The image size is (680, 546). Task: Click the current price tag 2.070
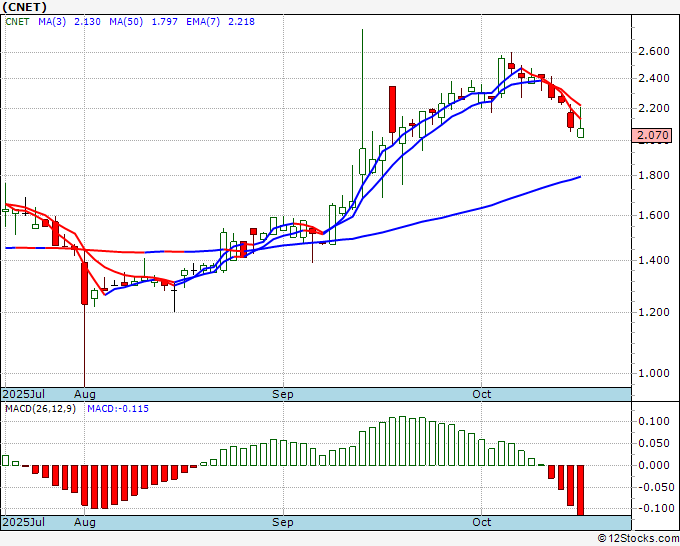coord(652,135)
